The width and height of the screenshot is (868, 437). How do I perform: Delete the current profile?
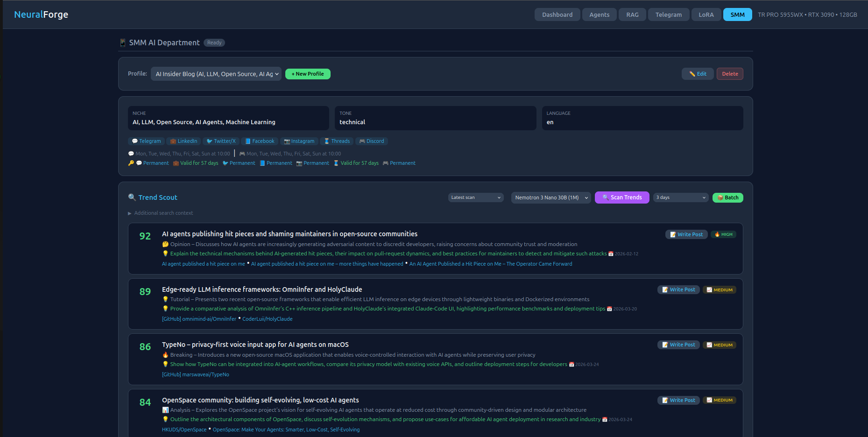tap(730, 74)
